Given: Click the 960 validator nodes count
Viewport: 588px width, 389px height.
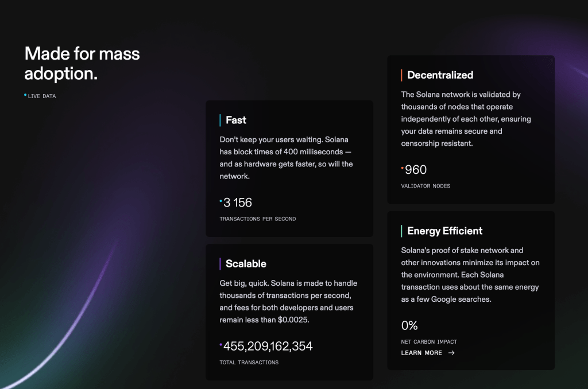Looking at the screenshot, I should pos(416,170).
